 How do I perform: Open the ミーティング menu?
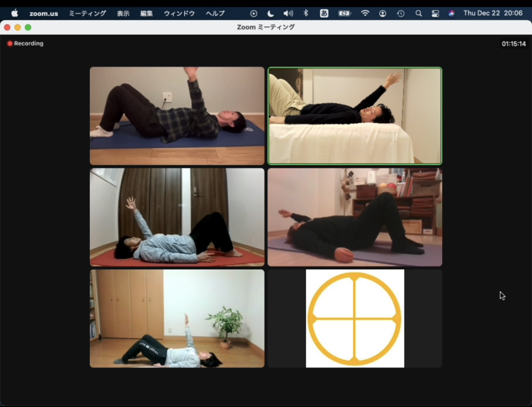point(87,13)
